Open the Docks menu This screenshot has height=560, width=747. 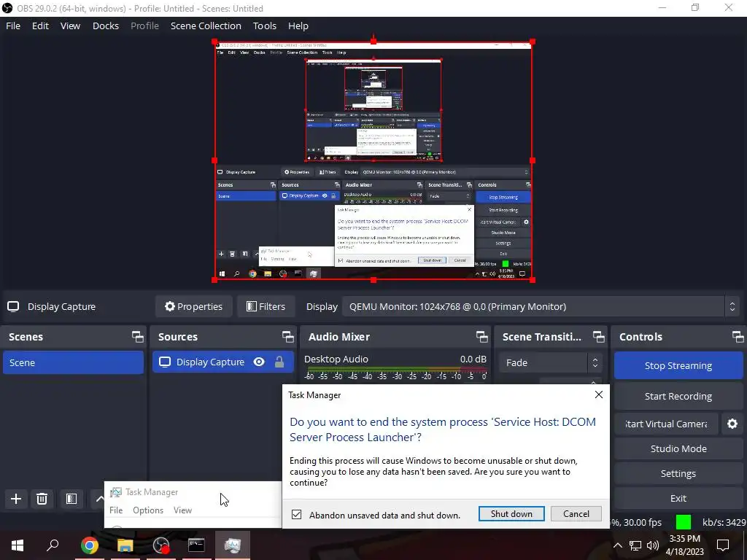(106, 26)
